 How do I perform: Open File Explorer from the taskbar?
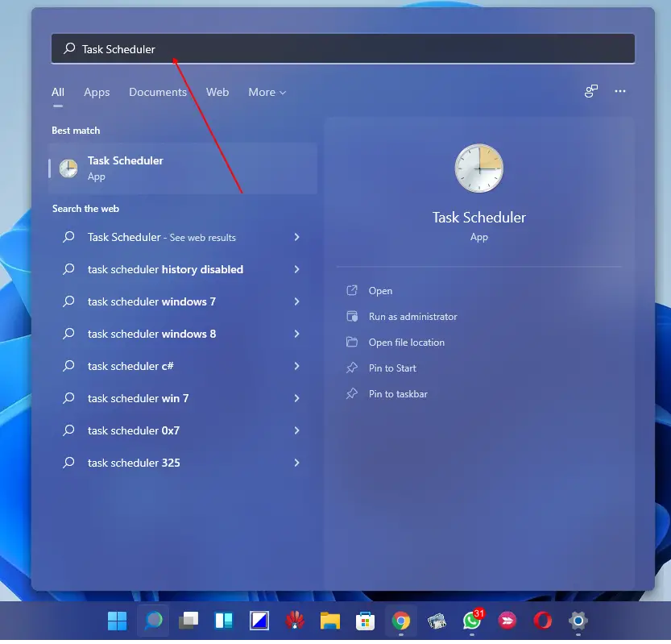(330, 621)
